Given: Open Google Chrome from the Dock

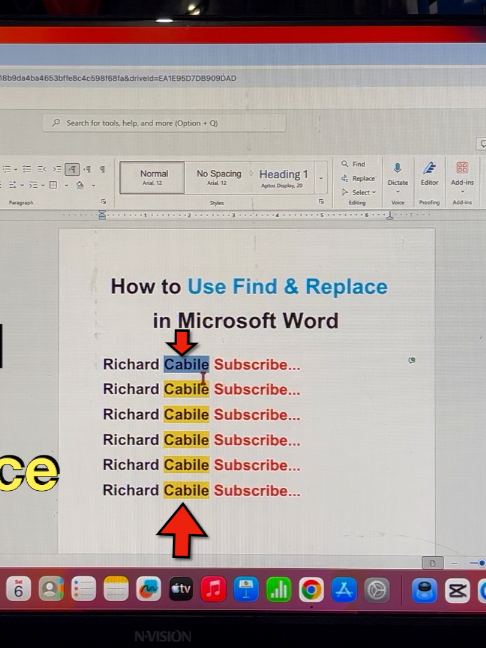Looking at the screenshot, I should (312, 589).
